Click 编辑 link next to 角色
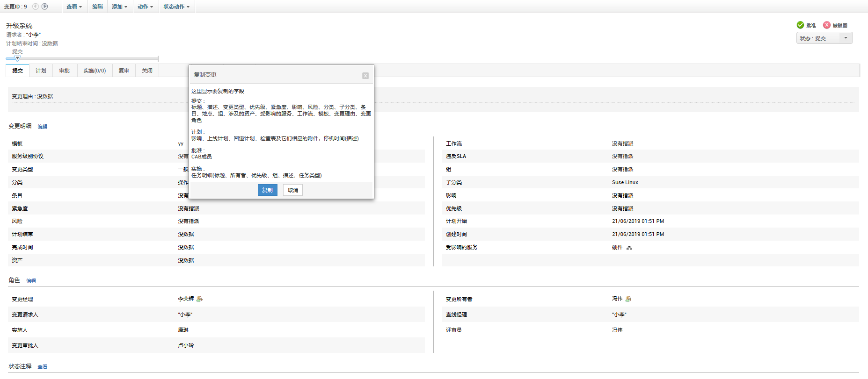Image resolution: width=868 pixels, height=379 pixels. pyautogui.click(x=31, y=281)
